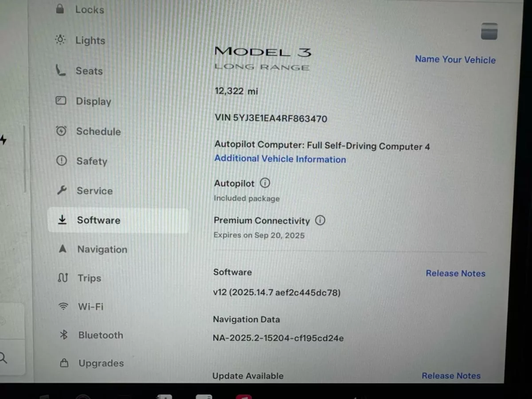This screenshot has width=532, height=399.
Task: Click the Seats icon in sidebar
Action: click(60, 70)
